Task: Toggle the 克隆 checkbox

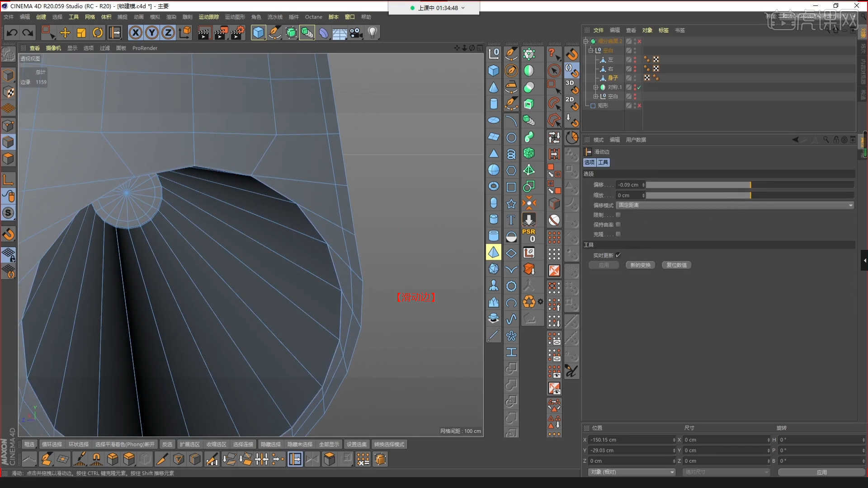Action: coord(618,234)
